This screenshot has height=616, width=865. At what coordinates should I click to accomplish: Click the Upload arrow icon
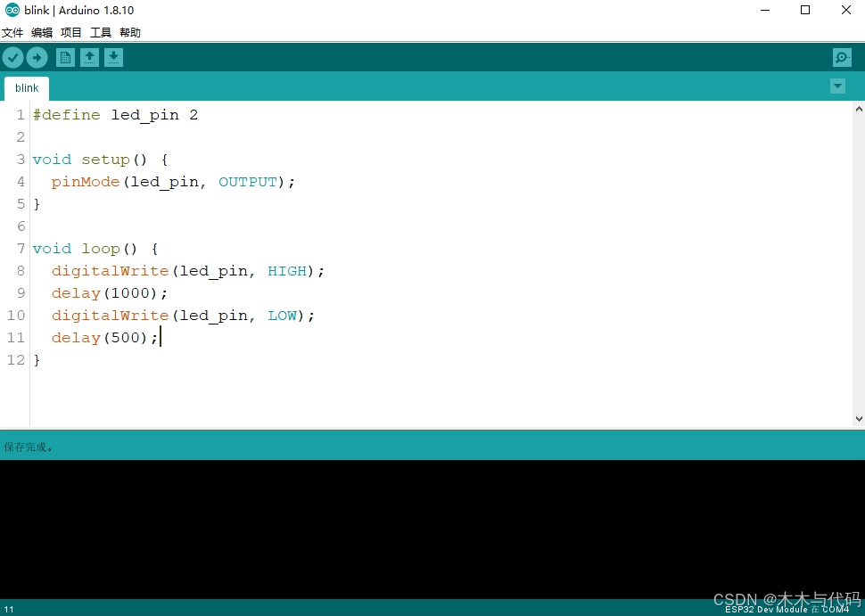pos(37,57)
